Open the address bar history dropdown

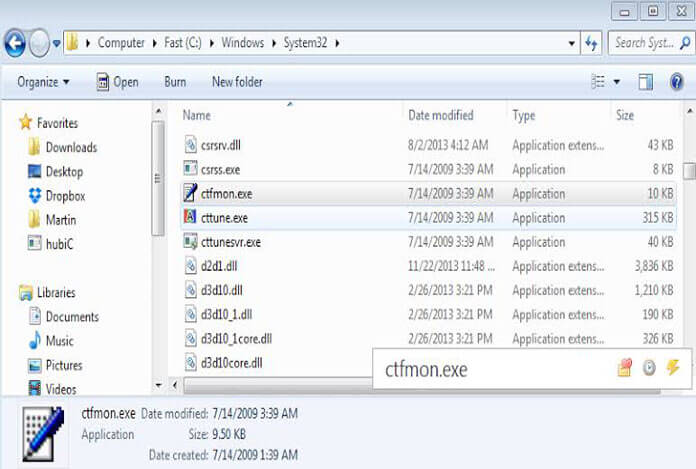[x=570, y=43]
